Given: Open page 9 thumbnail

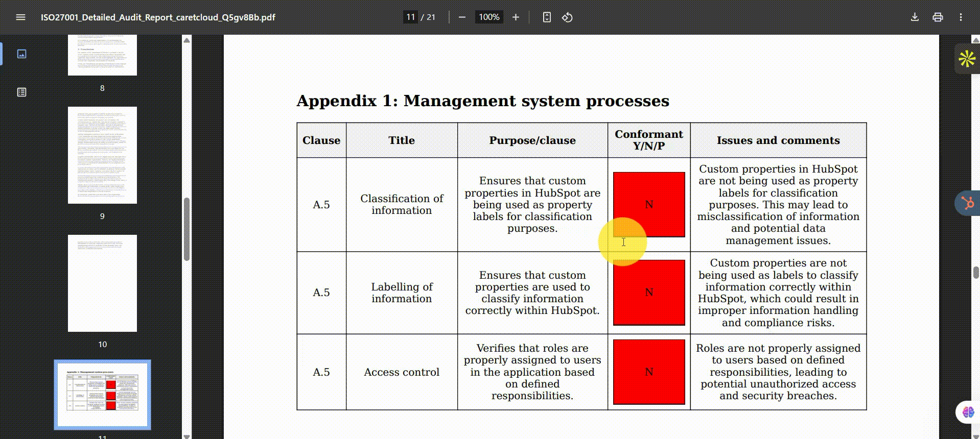Looking at the screenshot, I should (x=102, y=155).
